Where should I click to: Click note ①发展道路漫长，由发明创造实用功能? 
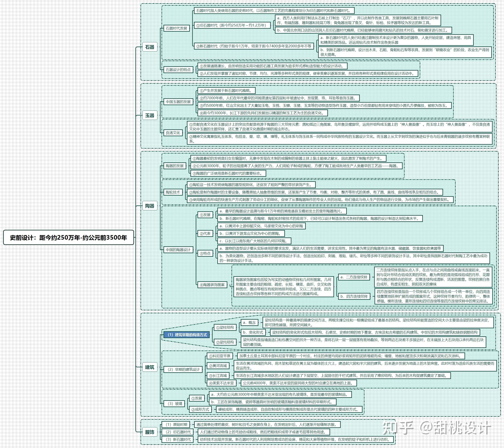pos(273,66)
